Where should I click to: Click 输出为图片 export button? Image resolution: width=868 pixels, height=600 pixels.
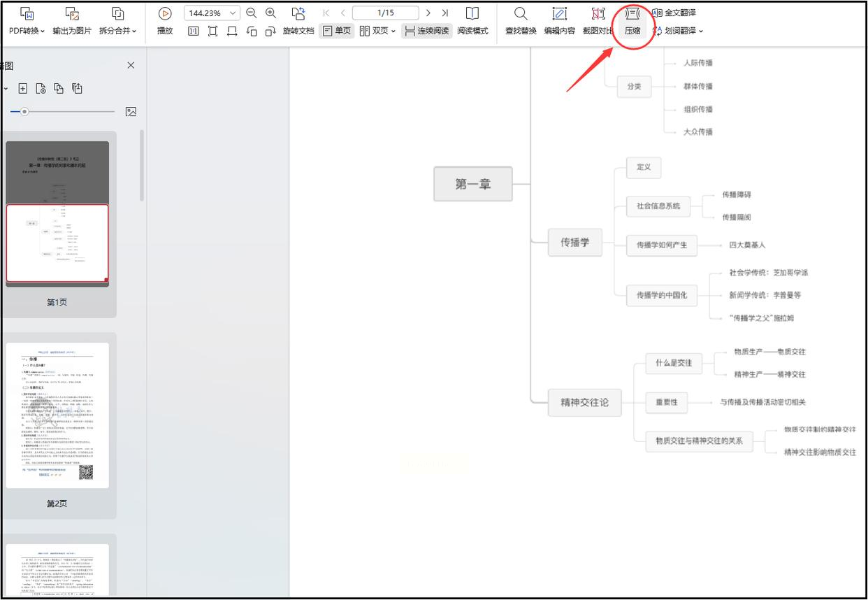click(72, 22)
